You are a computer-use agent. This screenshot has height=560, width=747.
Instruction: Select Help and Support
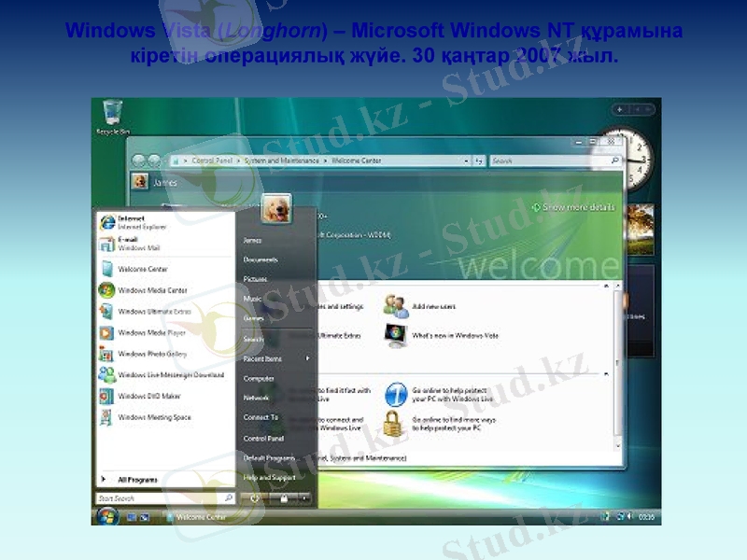[269, 477]
